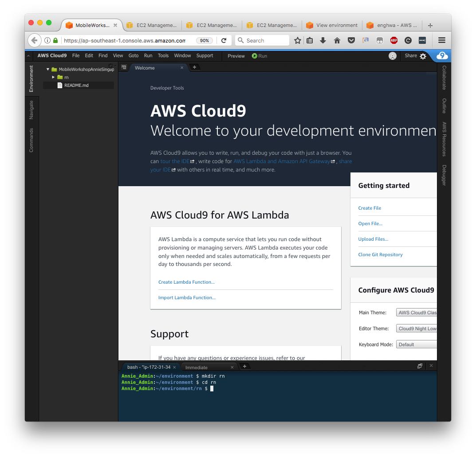
Task: Click Open File... link
Action: point(370,223)
